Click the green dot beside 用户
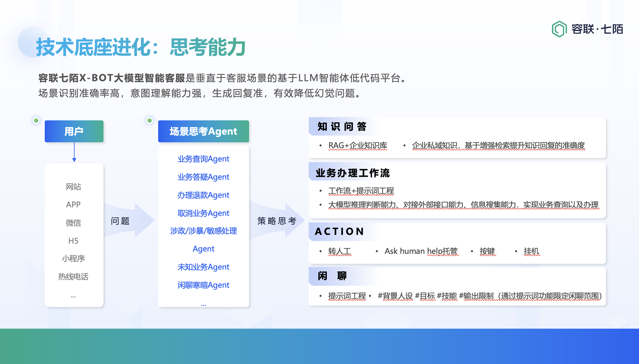This screenshot has height=364, width=639. click(36, 120)
